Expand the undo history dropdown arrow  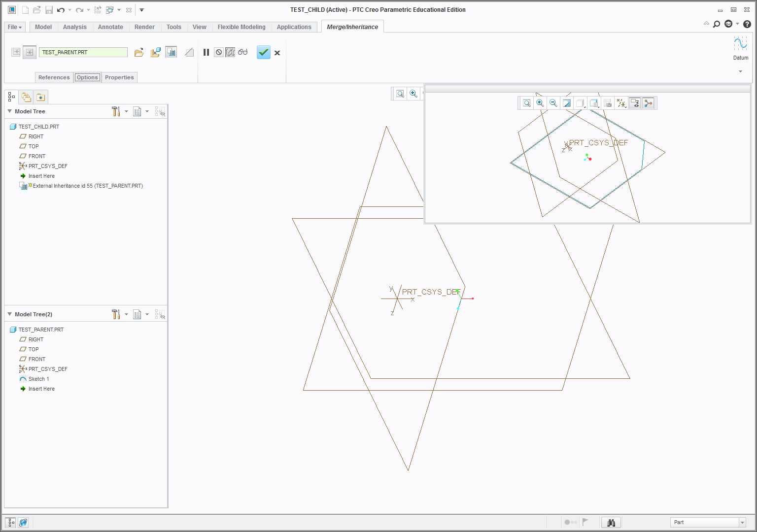(69, 10)
